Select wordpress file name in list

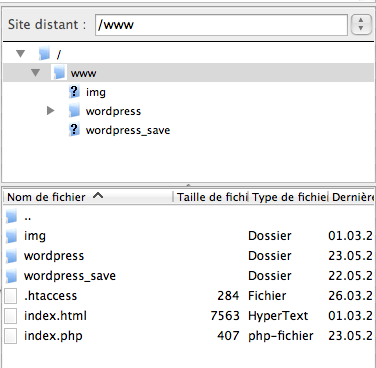coord(54,256)
